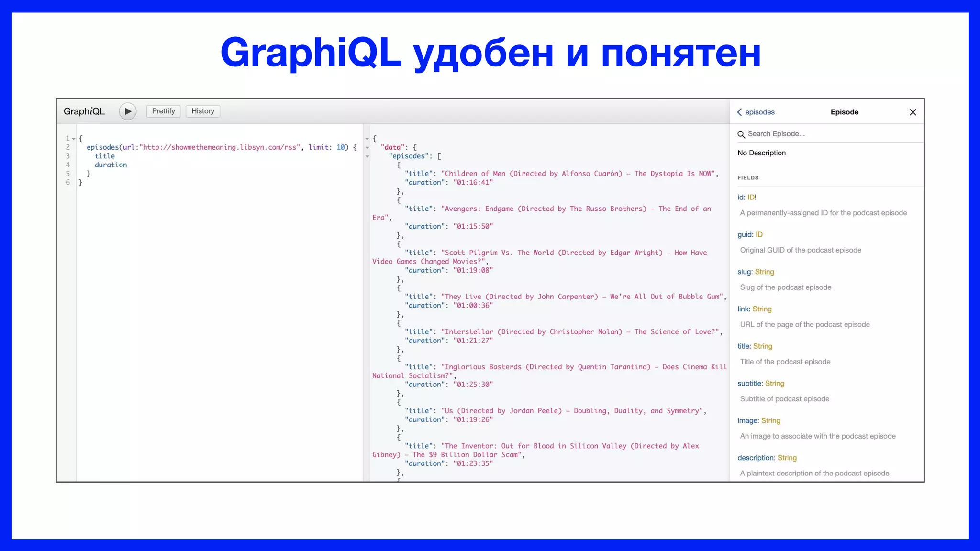Collapse the "data" object arrow
Image resolution: width=980 pixels, height=551 pixels.
(367, 148)
